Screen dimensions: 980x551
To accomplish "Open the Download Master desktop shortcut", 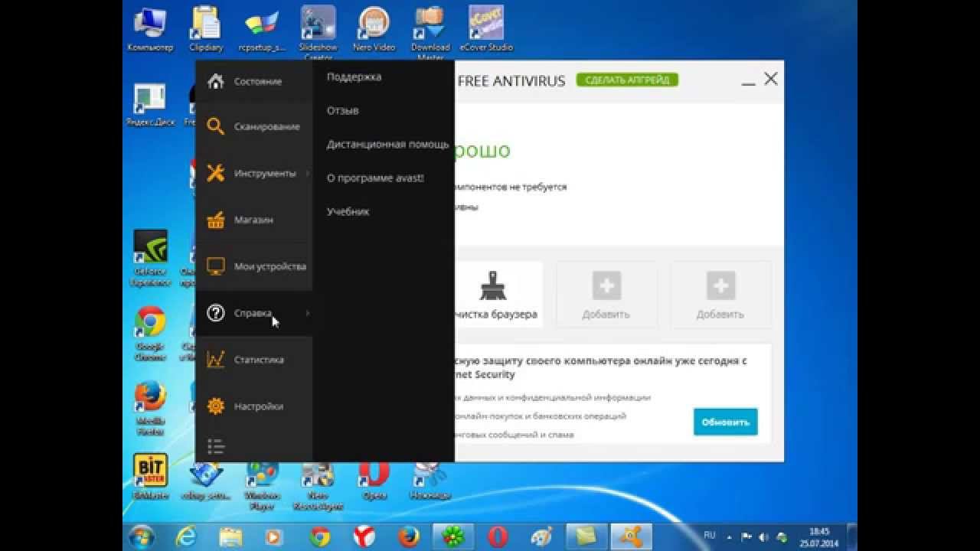I will 430,31.
